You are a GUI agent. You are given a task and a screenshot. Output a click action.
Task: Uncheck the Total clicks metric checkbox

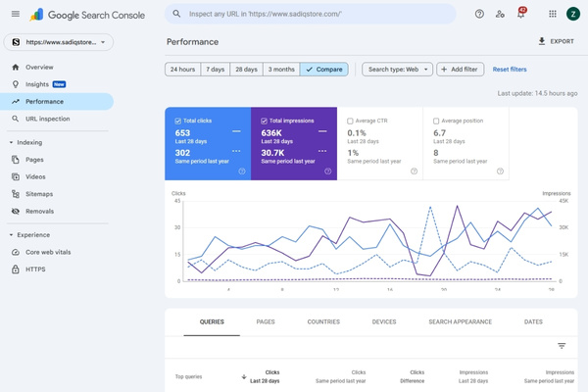[179, 121]
